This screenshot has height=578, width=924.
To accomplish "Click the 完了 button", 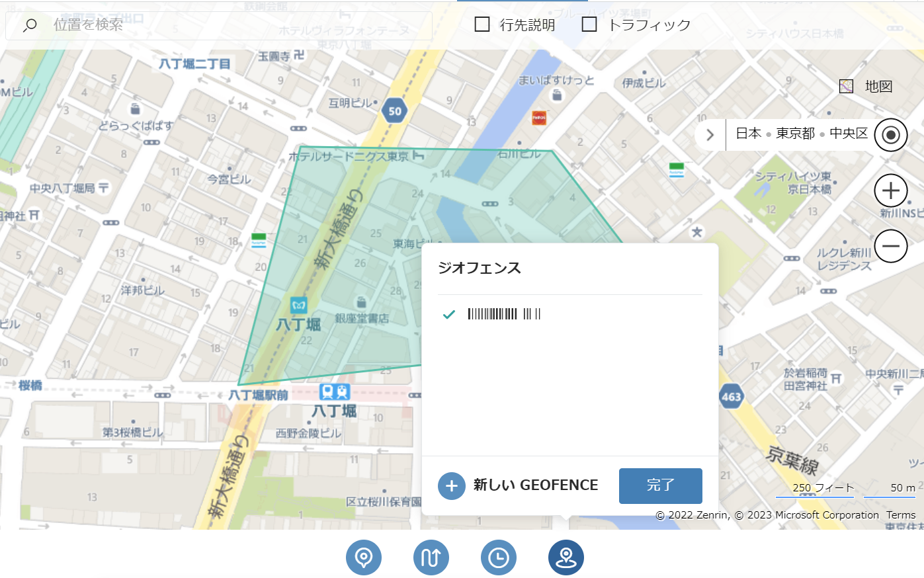I will (661, 485).
